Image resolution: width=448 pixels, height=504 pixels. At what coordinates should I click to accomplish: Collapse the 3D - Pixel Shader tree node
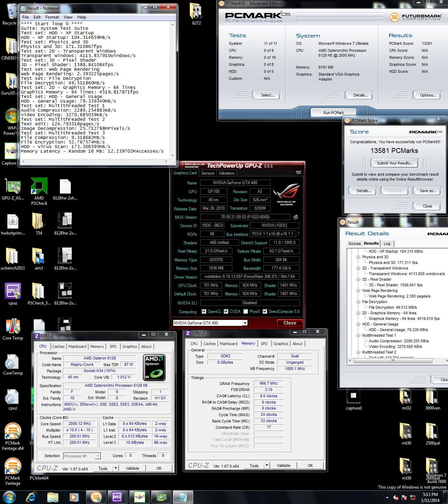coord(358,279)
